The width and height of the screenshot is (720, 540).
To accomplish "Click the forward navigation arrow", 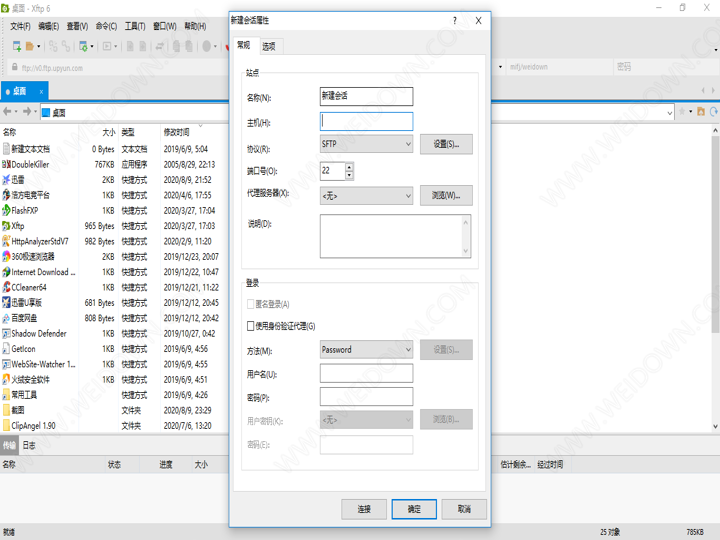I will pos(27,112).
